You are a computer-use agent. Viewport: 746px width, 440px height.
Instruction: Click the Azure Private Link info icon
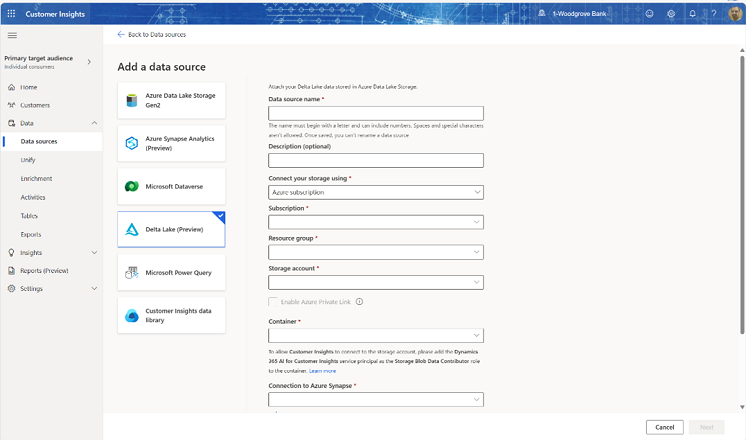(359, 301)
